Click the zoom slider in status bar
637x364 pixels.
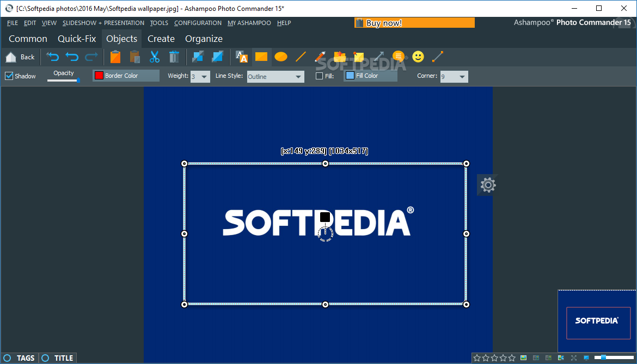pos(614,357)
